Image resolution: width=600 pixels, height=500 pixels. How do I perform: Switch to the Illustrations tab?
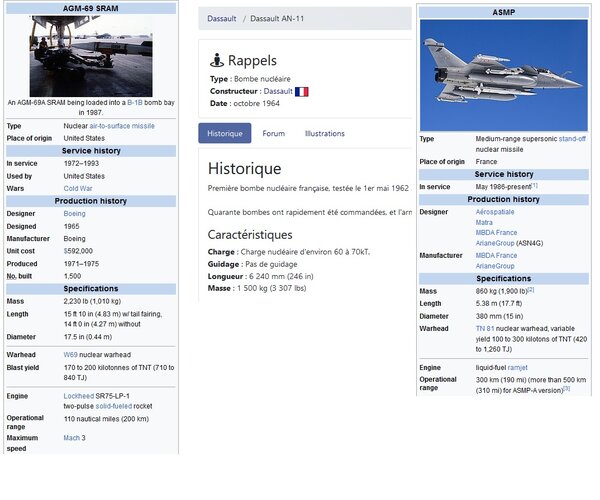[324, 133]
